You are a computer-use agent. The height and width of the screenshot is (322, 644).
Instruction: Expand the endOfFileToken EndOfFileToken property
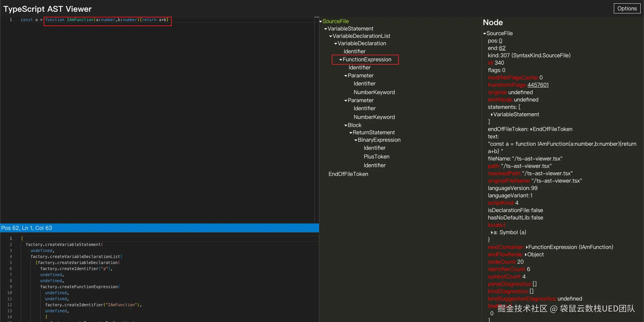tap(531, 129)
